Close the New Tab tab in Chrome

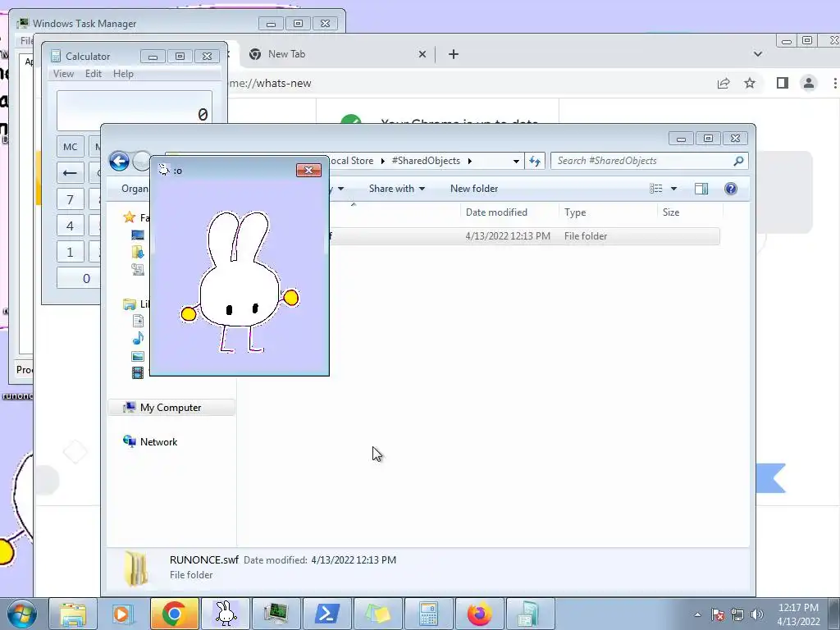422,54
